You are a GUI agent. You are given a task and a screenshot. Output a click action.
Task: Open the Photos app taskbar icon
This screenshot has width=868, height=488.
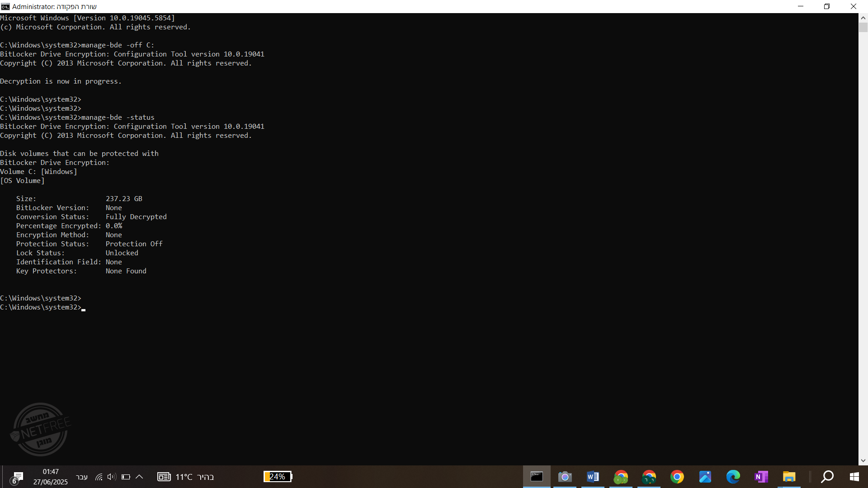pos(705,477)
